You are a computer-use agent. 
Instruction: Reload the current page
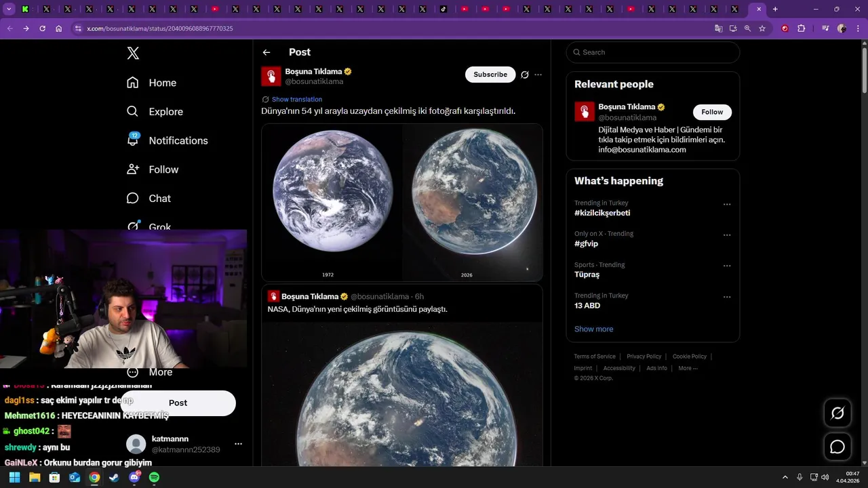(42, 28)
